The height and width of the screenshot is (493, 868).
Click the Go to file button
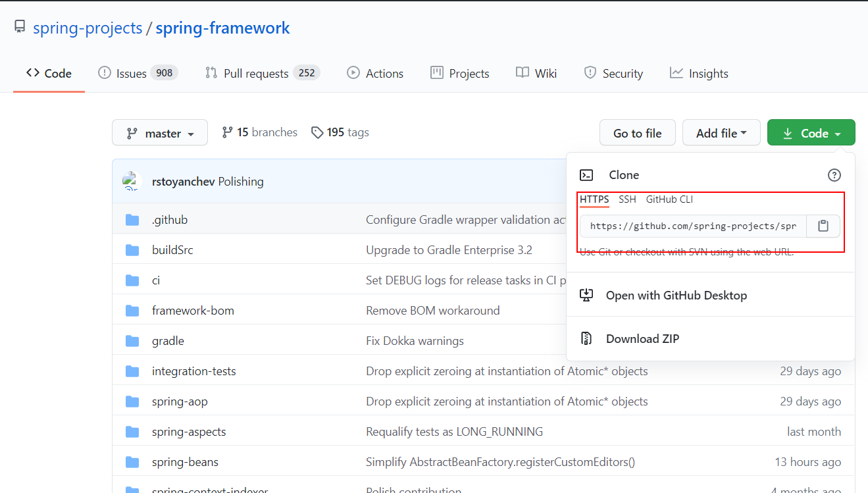[637, 132]
